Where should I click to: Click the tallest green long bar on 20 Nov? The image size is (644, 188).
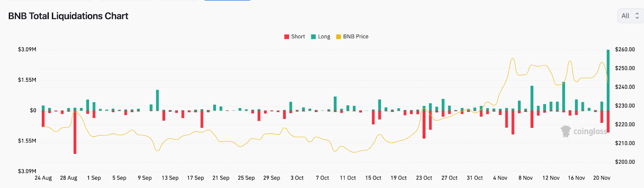608,80
